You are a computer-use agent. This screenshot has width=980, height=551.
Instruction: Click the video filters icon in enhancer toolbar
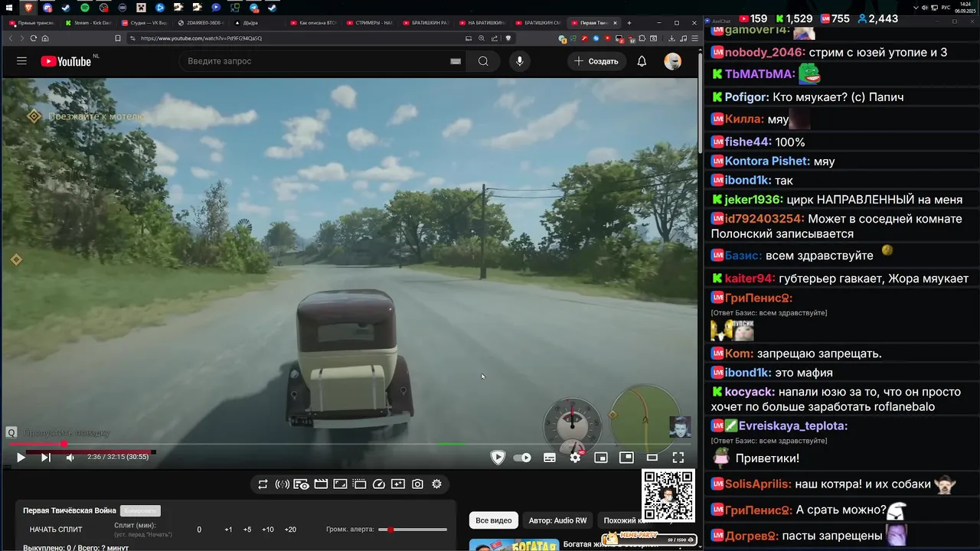tap(398, 484)
